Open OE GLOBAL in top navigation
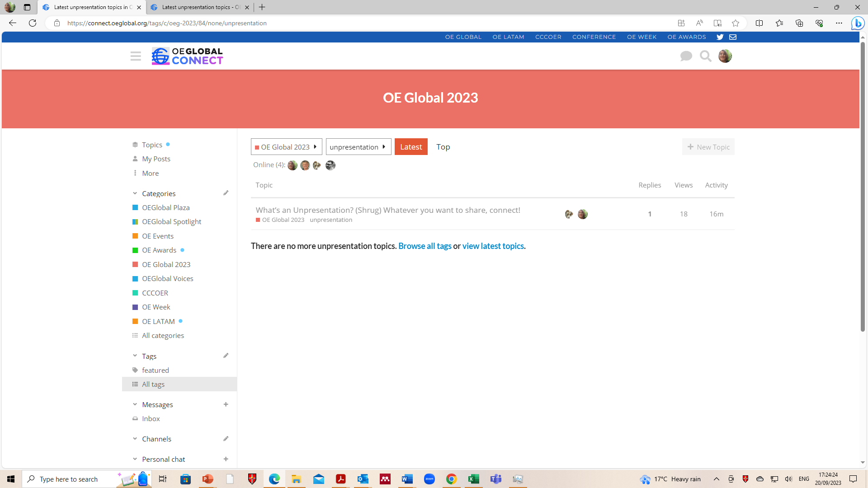Screen dimensions: 868x488 point(463,37)
